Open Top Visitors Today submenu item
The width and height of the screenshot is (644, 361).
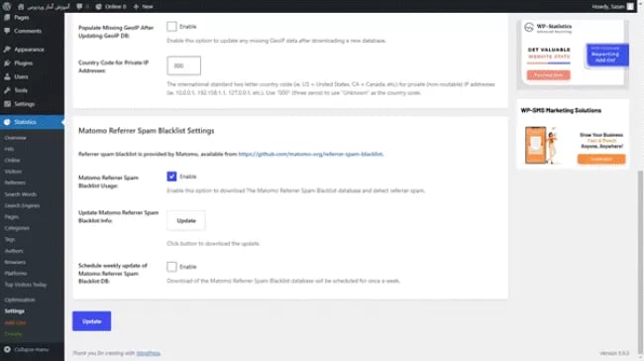(26, 285)
